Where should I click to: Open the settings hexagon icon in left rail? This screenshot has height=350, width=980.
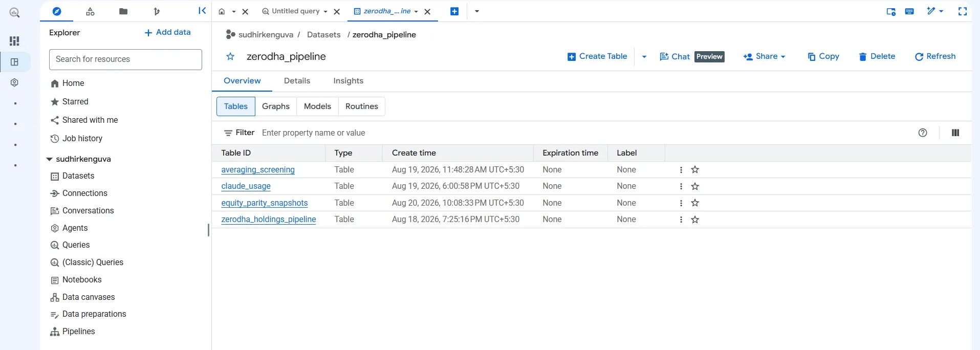click(x=14, y=82)
